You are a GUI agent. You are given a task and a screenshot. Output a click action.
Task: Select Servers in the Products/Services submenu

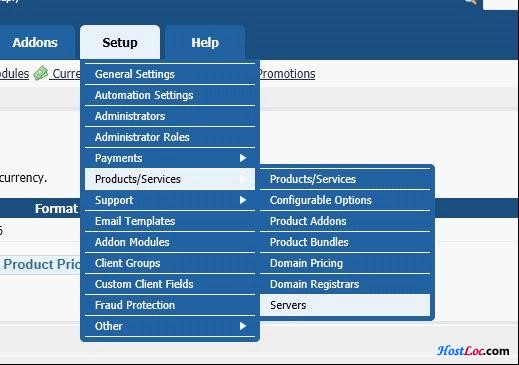point(345,305)
